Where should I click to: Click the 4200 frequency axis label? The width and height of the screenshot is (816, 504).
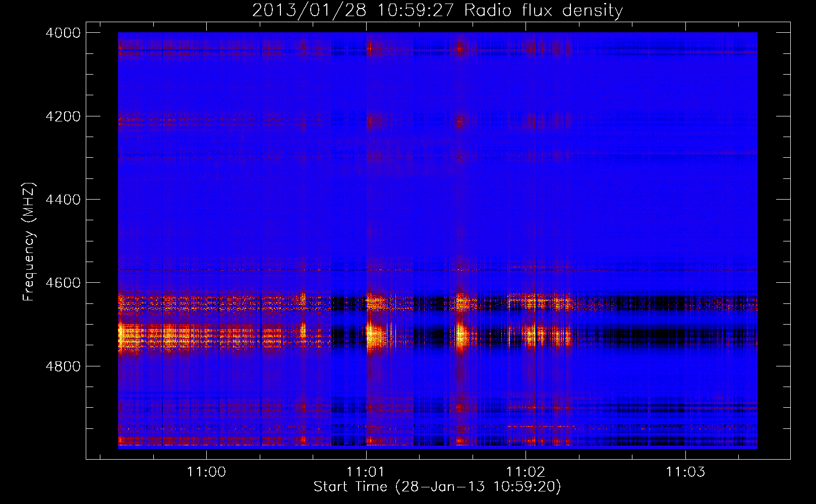tap(63, 116)
